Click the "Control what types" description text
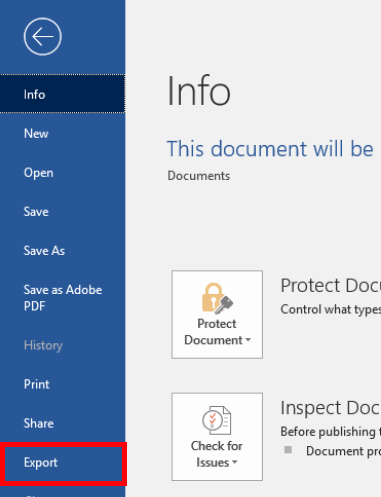The width and height of the screenshot is (381, 497). coord(330,309)
